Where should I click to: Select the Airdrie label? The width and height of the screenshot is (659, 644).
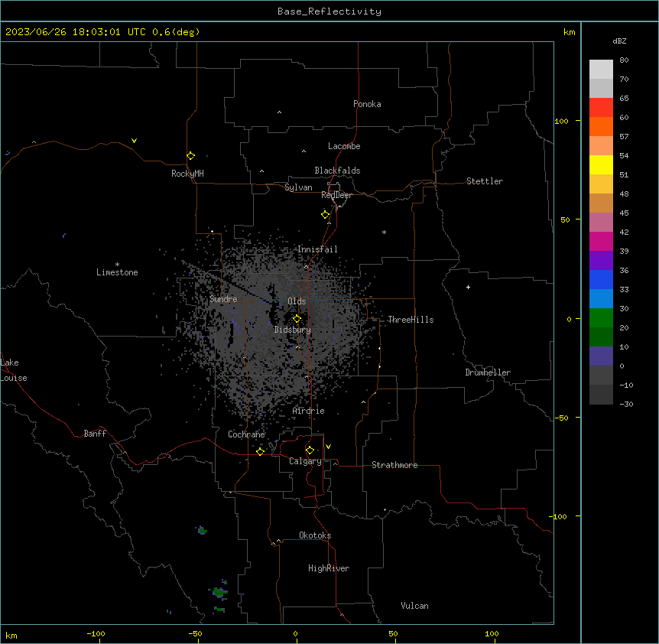pos(308,411)
